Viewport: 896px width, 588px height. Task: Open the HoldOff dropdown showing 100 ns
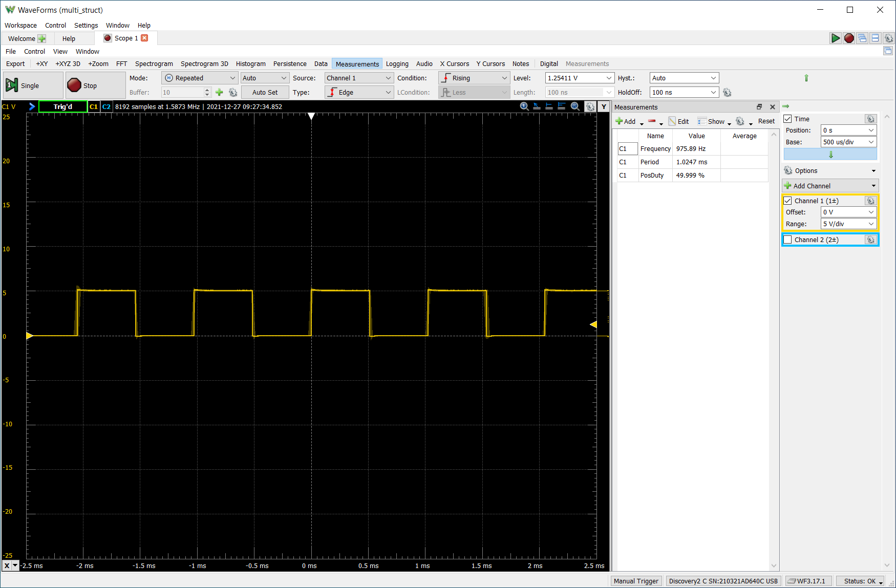pos(685,92)
